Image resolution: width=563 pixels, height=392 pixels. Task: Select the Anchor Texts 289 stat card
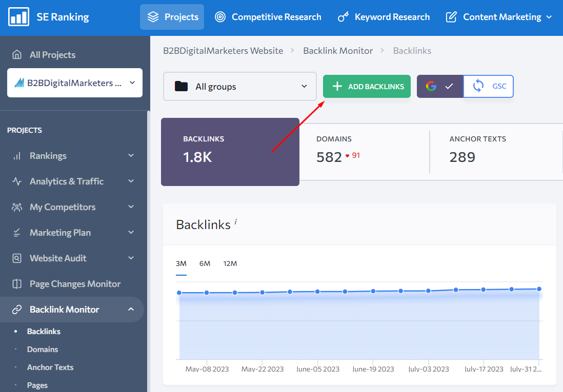(x=496, y=152)
